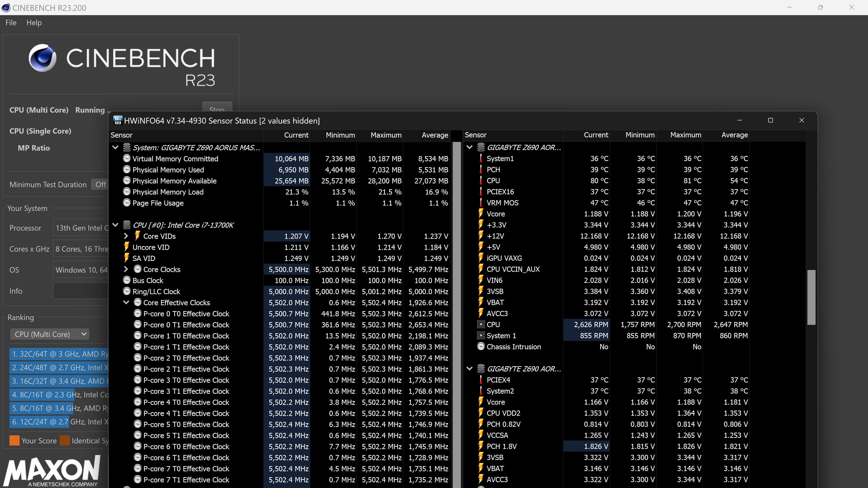Click the lightning icon beside PCH 1.8V

point(481,446)
